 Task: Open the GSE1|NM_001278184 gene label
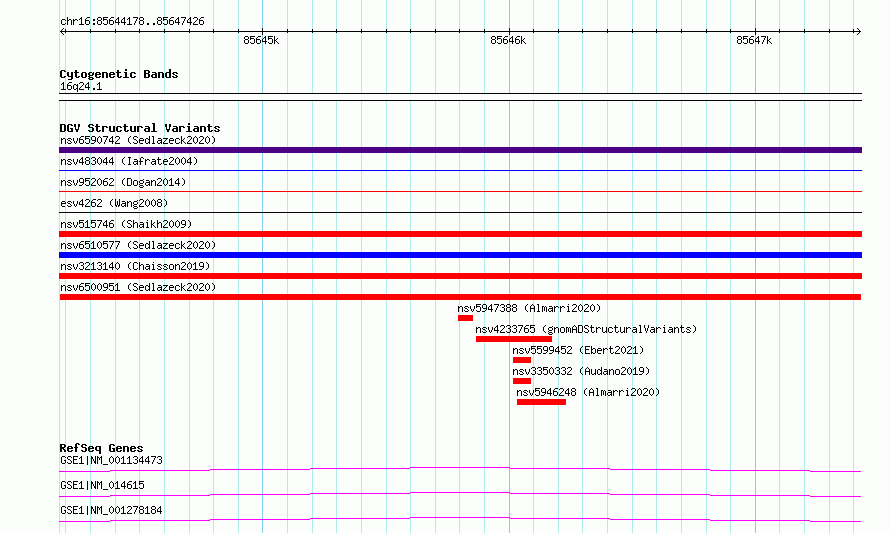pyautogui.click(x=111, y=510)
